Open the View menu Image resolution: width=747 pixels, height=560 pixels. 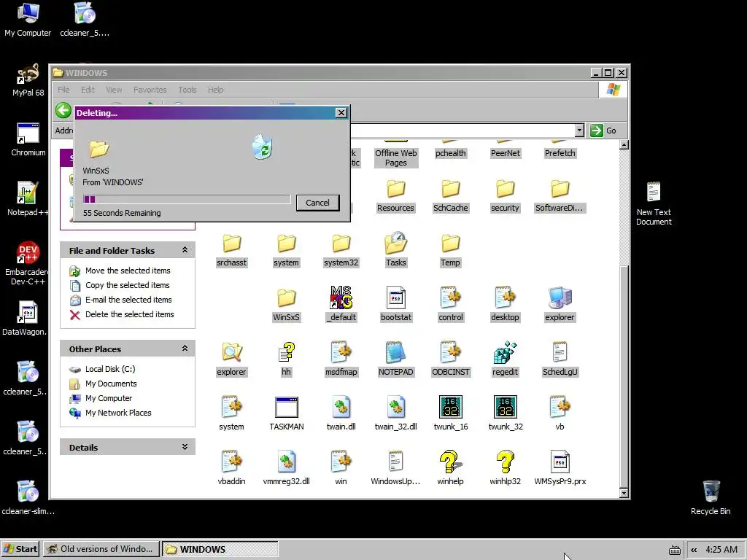pos(114,90)
